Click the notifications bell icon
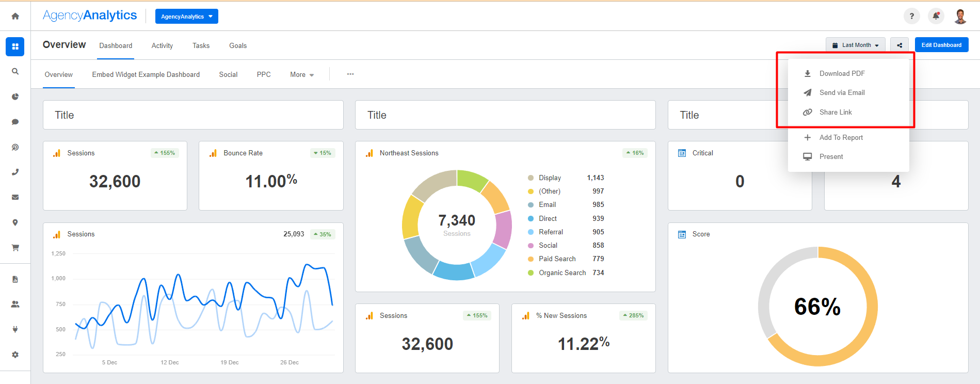The height and width of the screenshot is (384, 980). pyautogui.click(x=936, y=16)
